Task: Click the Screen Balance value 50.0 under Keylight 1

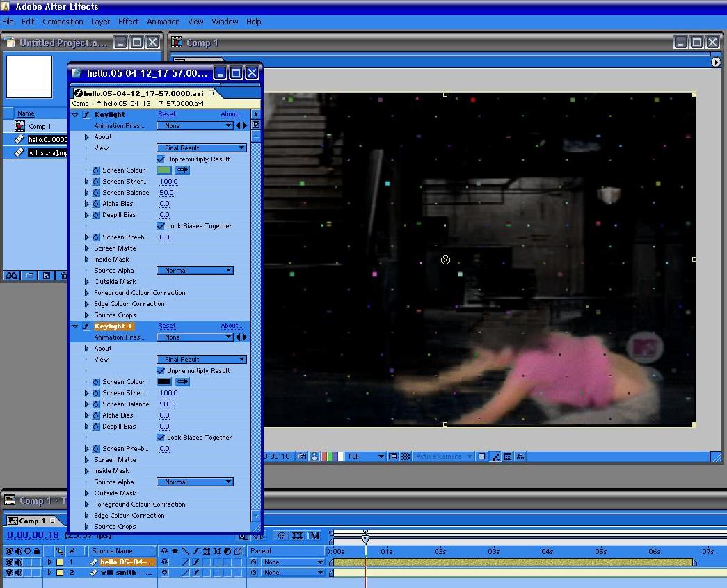Action: [x=166, y=404]
